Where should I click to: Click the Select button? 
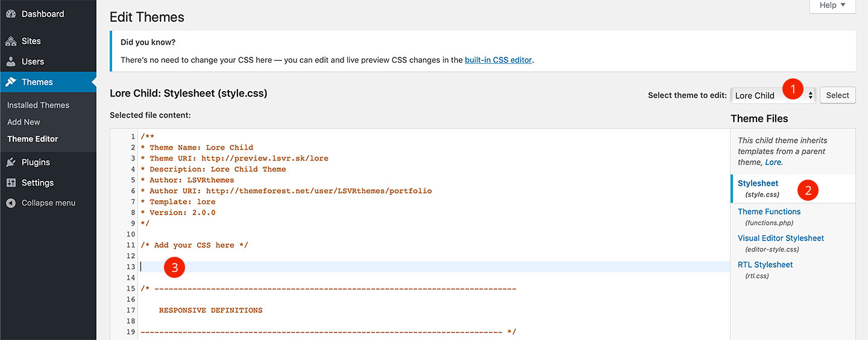[837, 95]
